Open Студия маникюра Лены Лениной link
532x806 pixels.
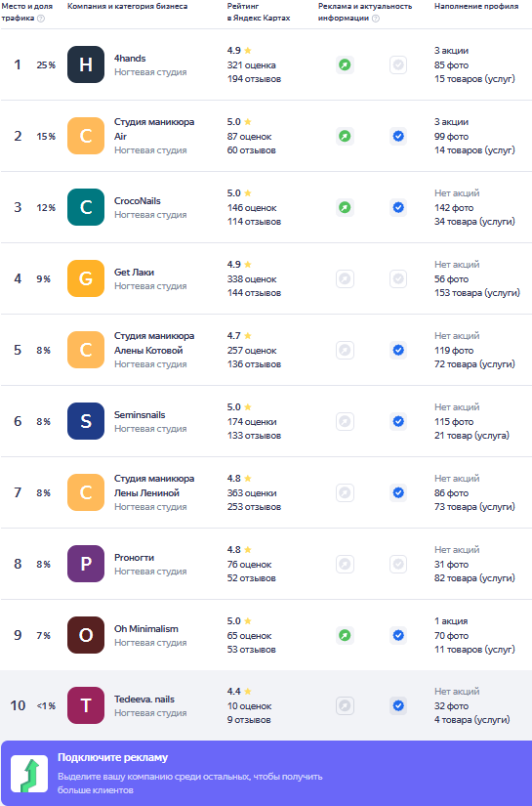tap(154, 486)
